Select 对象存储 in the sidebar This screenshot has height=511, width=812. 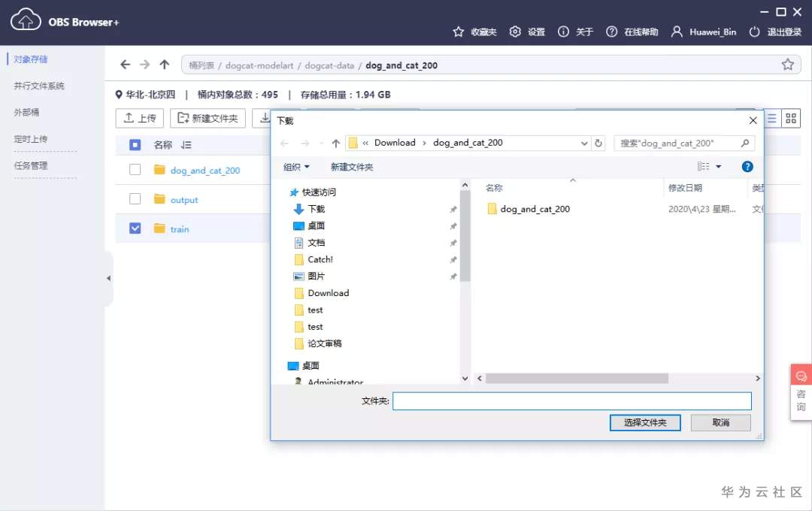[x=31, y=59]
